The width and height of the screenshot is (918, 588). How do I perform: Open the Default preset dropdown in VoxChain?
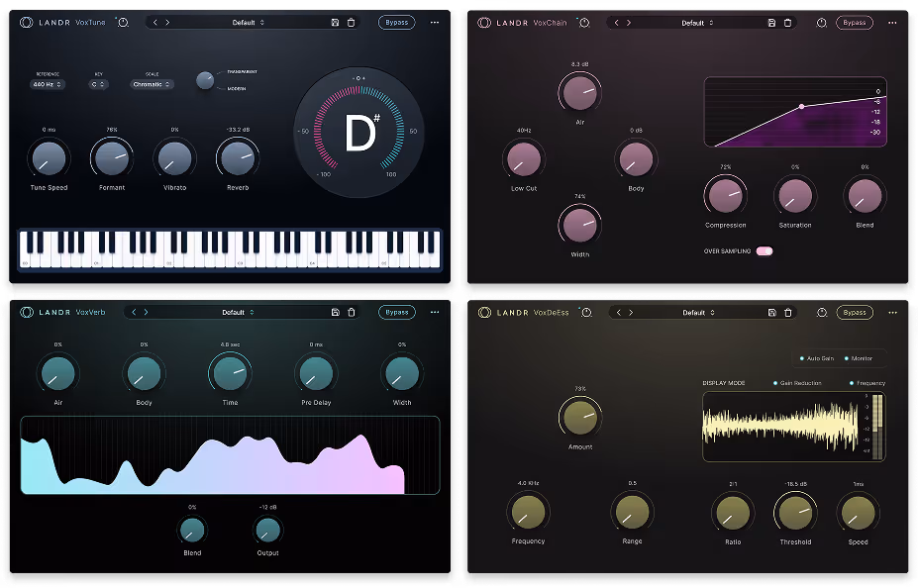697,23
